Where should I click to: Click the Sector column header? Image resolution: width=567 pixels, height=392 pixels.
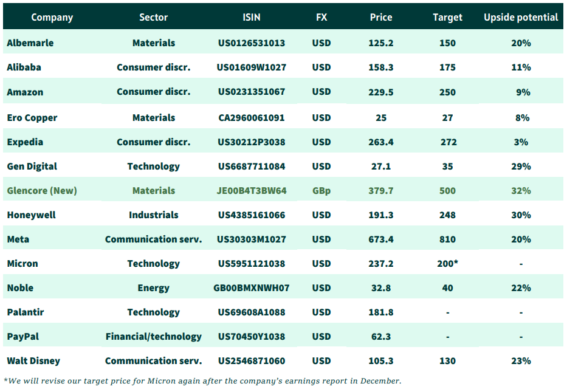pyautogui.click(x=153, y=18)
